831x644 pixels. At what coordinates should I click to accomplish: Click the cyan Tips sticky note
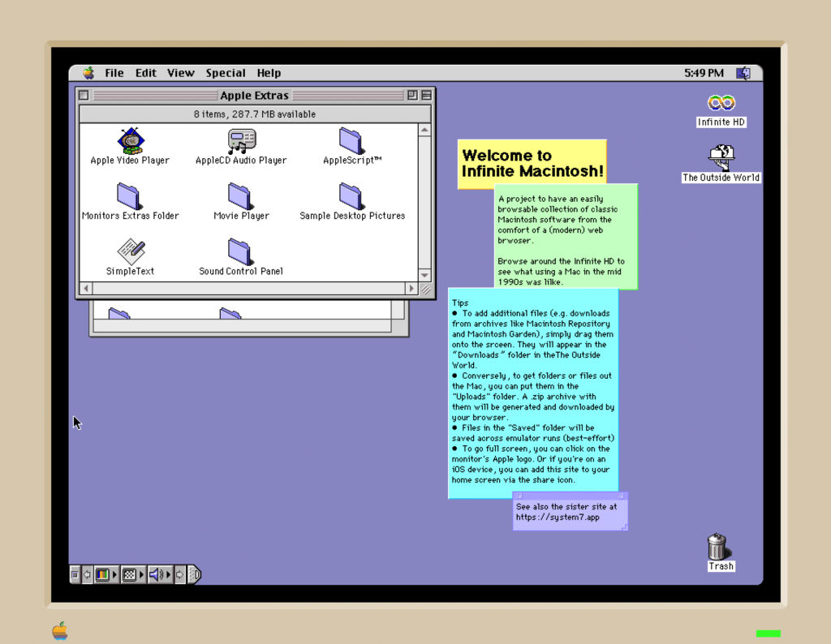[x=533, y=393]
